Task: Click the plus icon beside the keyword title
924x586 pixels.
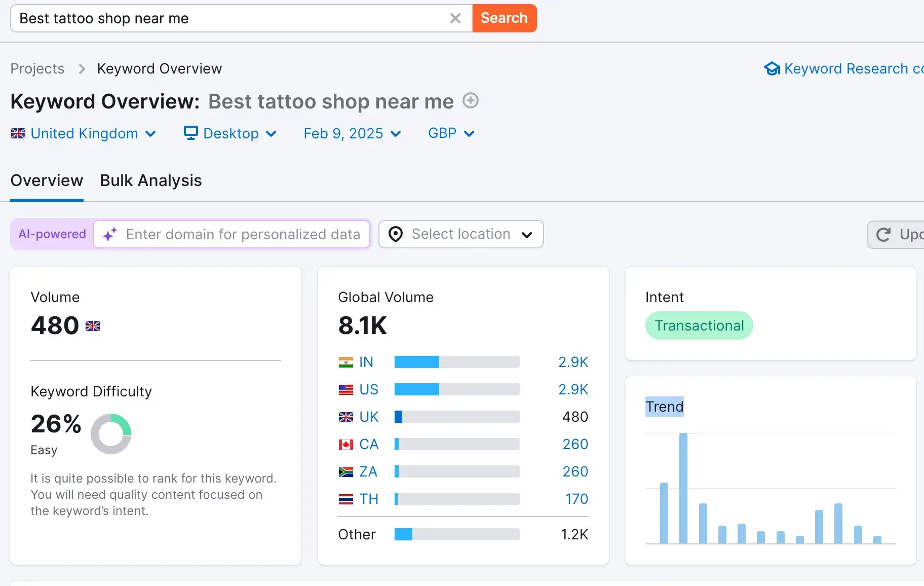Action: click(x=471, y=101)
